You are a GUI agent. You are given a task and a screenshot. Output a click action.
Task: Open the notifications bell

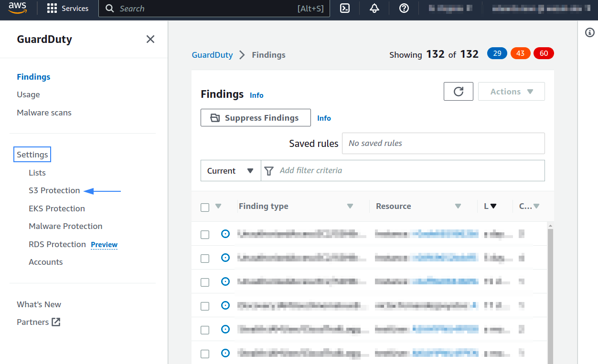pos(374,9)
